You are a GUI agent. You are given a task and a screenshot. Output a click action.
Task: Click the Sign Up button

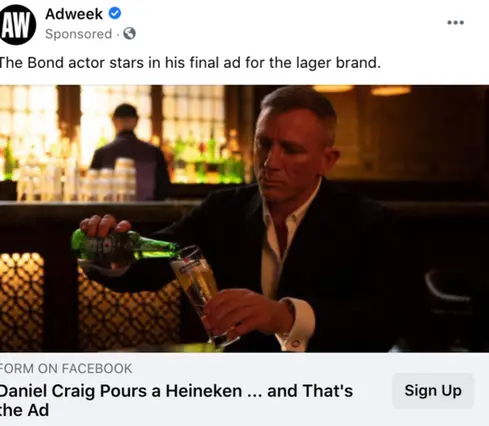[433, 391]
